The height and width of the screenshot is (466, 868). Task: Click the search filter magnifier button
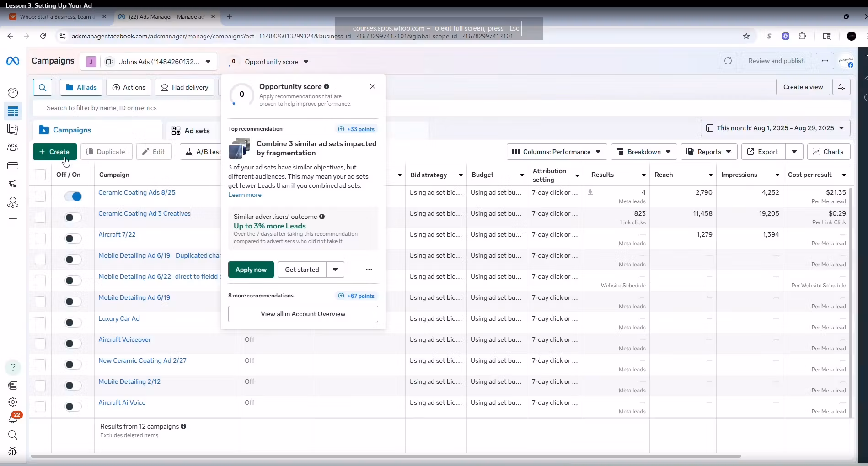[43, 87]
